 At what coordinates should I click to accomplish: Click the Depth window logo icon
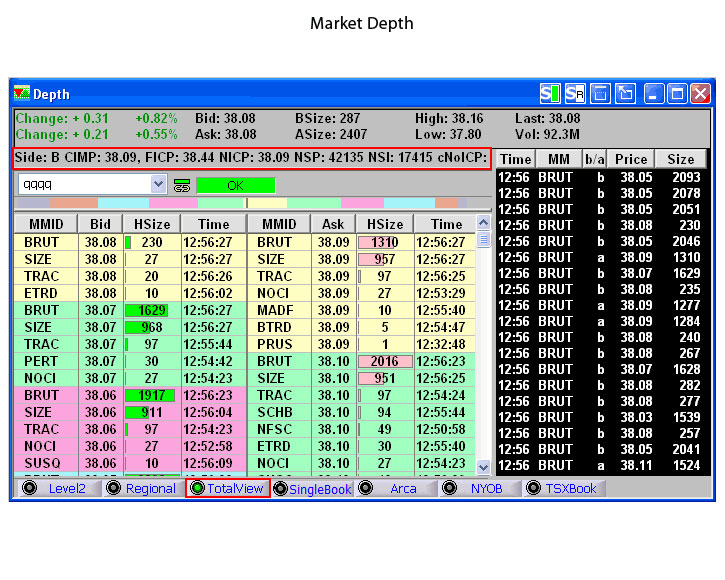(22, 94)
